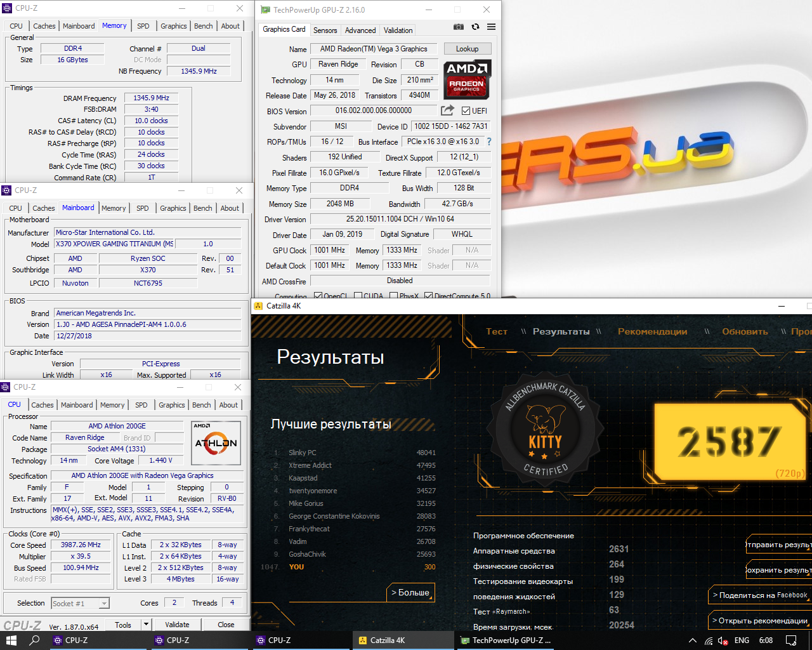The height and width of the screenshot is (650, 812).
Task: Open the Validation tab in GPU-Z
Action: coord(398,30)
